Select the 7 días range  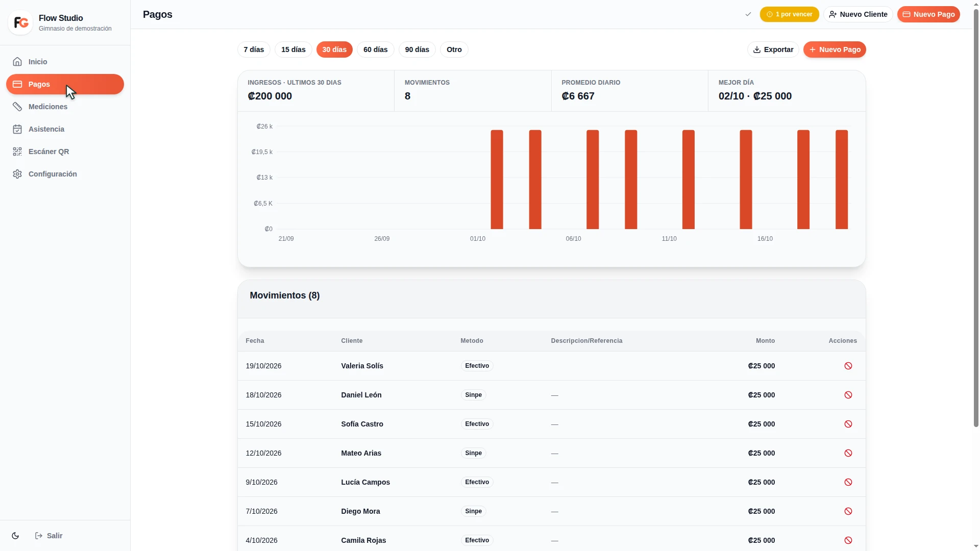click(254, 49)
